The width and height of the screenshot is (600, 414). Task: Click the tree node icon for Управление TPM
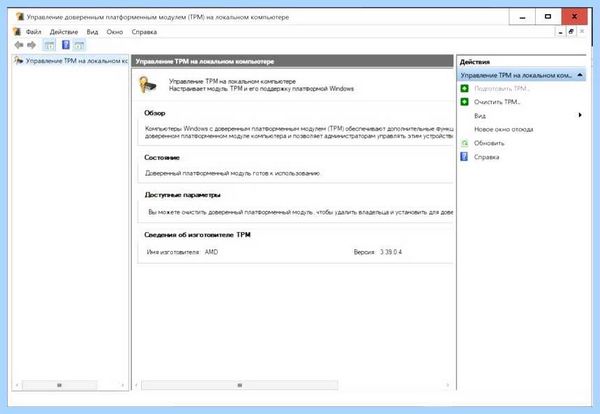18,60
